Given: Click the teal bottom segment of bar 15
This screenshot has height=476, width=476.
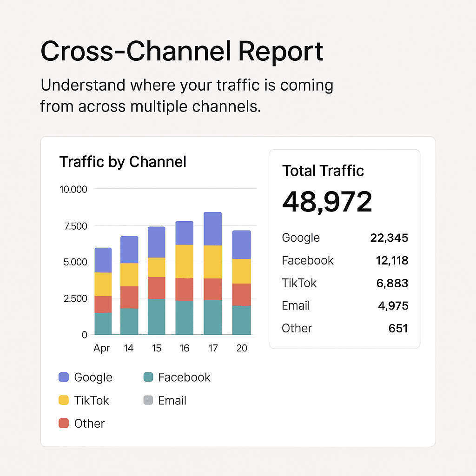Looking at the screenshot, I should (x=157, y=317).
